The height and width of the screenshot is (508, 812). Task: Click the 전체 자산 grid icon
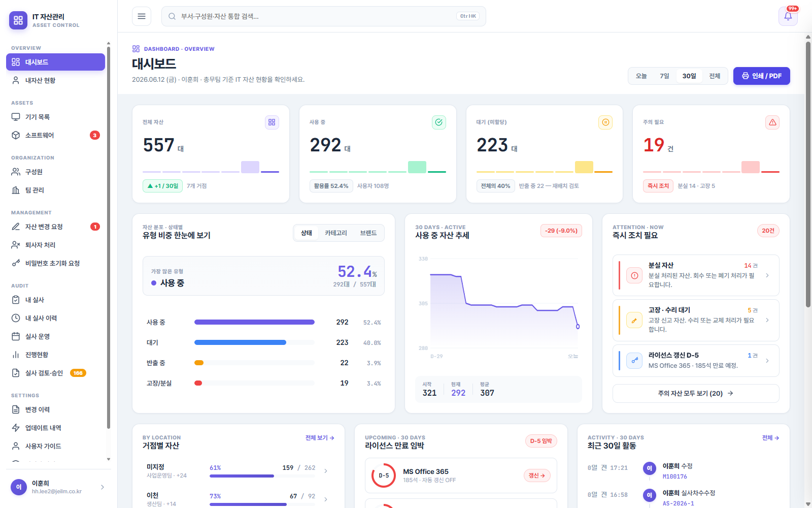(x=272, y=122)
